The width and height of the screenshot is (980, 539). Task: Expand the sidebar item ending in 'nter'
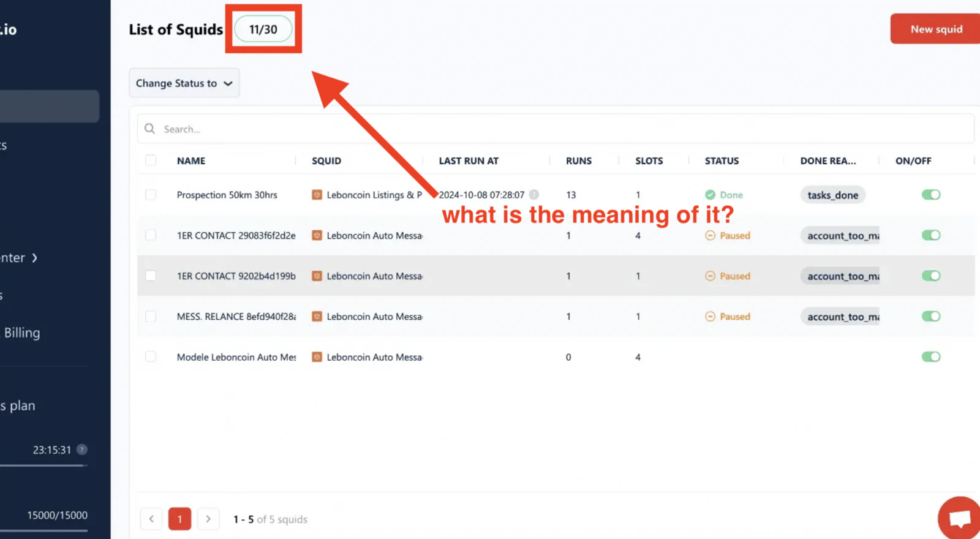[x=18, y=258]
